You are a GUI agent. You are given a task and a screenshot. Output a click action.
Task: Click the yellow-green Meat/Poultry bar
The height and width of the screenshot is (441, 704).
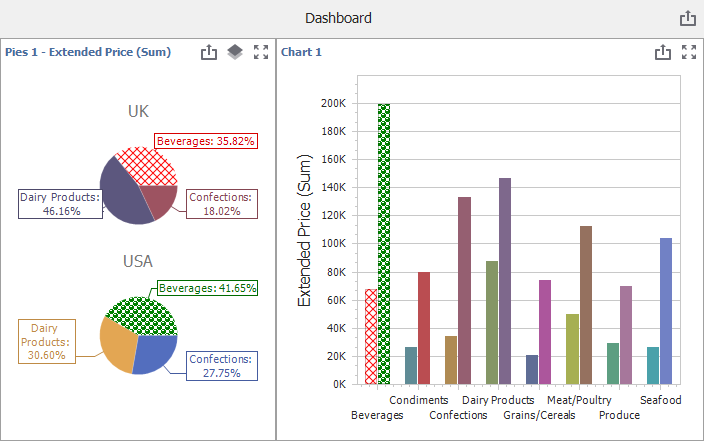click(572, 349)
